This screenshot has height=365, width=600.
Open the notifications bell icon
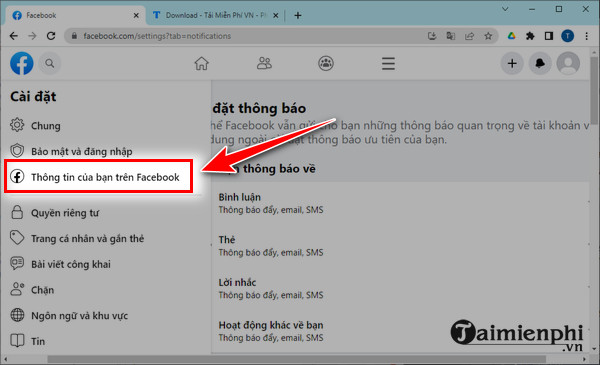point(540,64)
